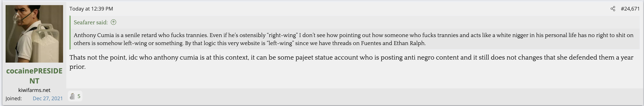The height and width of the screenshot is (106, 644).
Task: Click the trash can reaction icon
Action: tap(72, 96)
